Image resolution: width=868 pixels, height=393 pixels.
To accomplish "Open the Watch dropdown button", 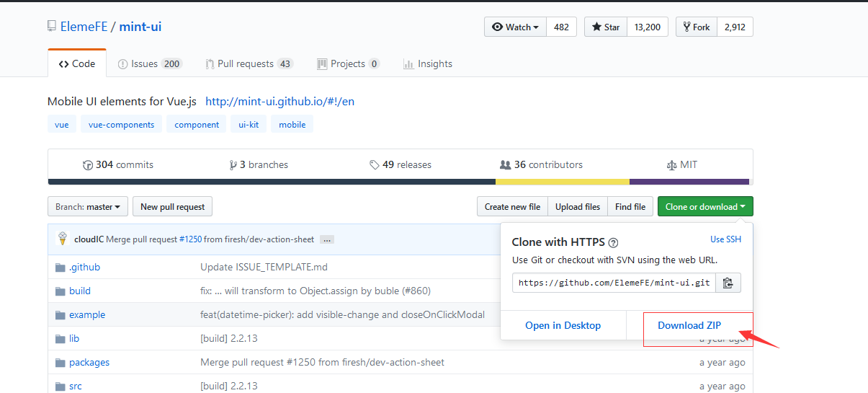I will 516,27.
